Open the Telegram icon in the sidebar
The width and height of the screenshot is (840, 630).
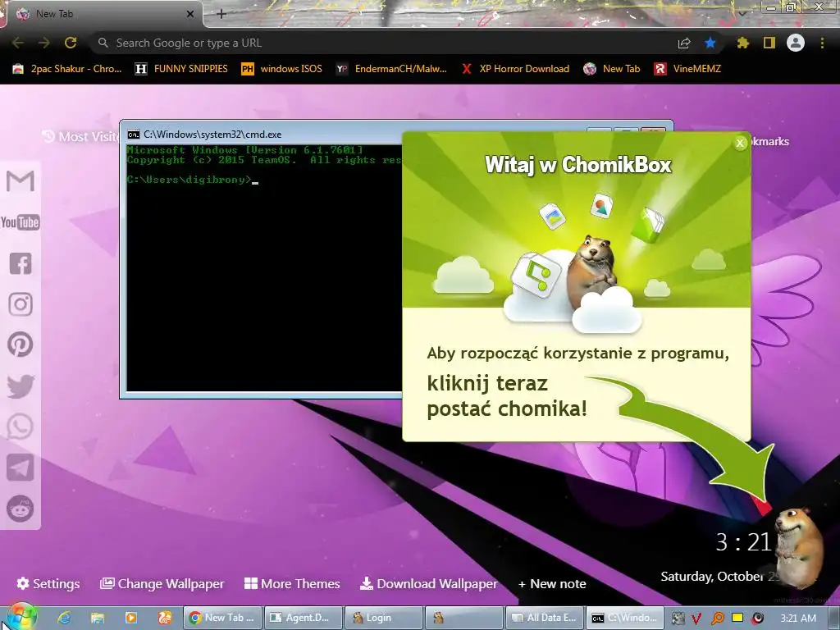(x=21, y=468)
